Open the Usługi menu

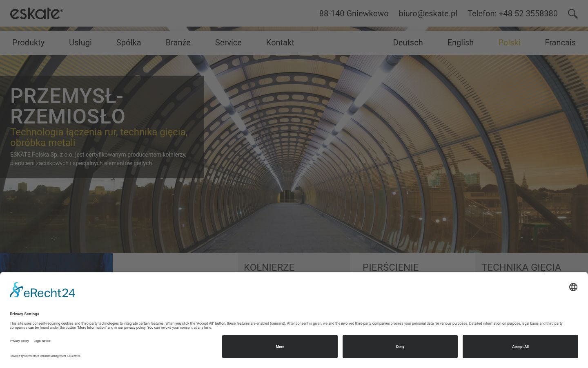[80, 43]
